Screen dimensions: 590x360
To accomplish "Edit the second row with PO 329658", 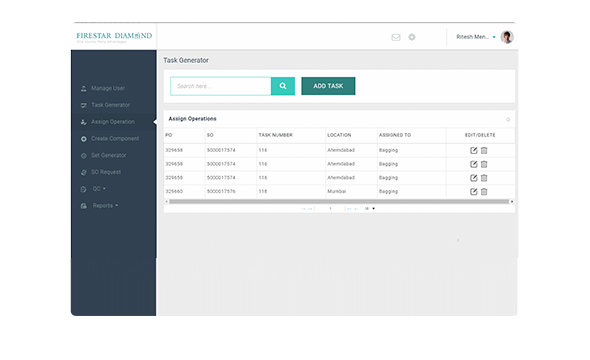I will pos(473,164).
